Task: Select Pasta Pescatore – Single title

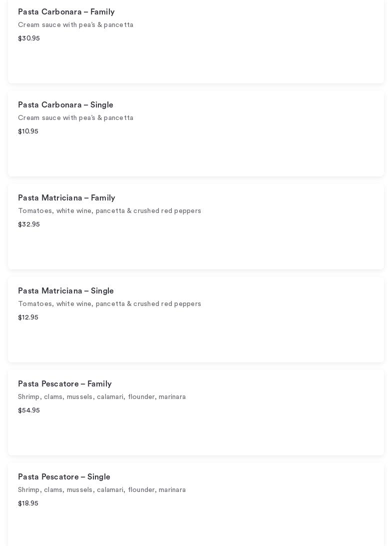Action: click(64, 477)
